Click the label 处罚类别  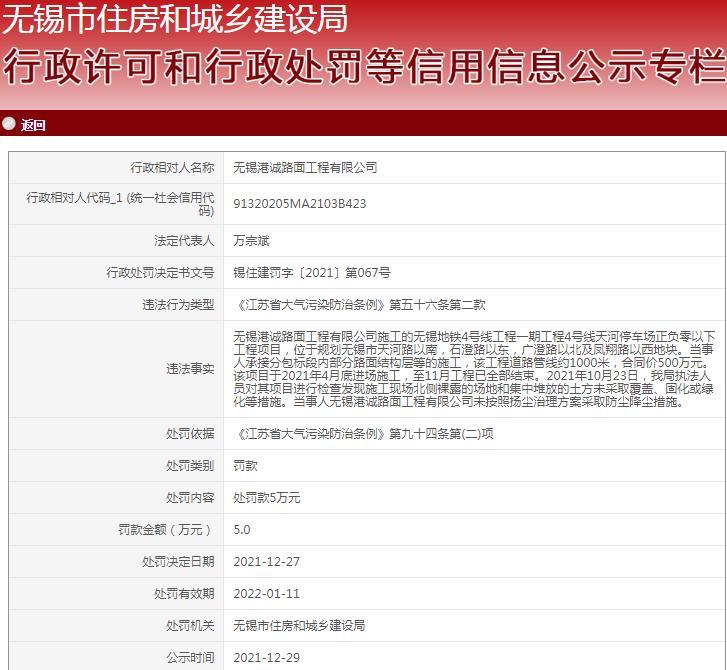(191, 466)
